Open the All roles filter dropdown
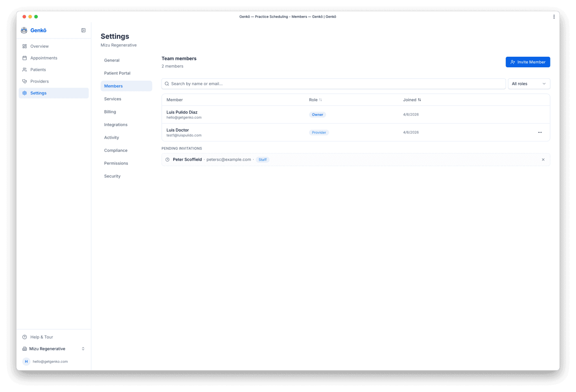The height and width of the screenshot is (392, 576). point(529,84)
